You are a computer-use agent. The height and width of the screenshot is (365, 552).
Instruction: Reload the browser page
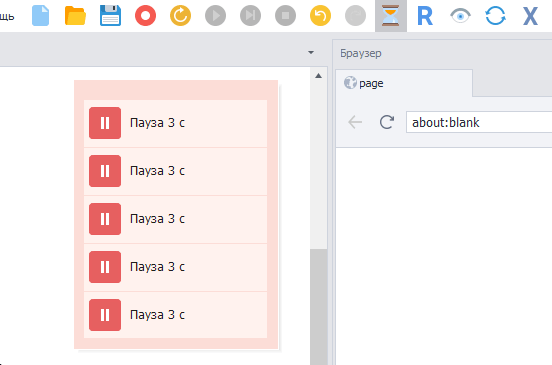click(x=387, y=122)
